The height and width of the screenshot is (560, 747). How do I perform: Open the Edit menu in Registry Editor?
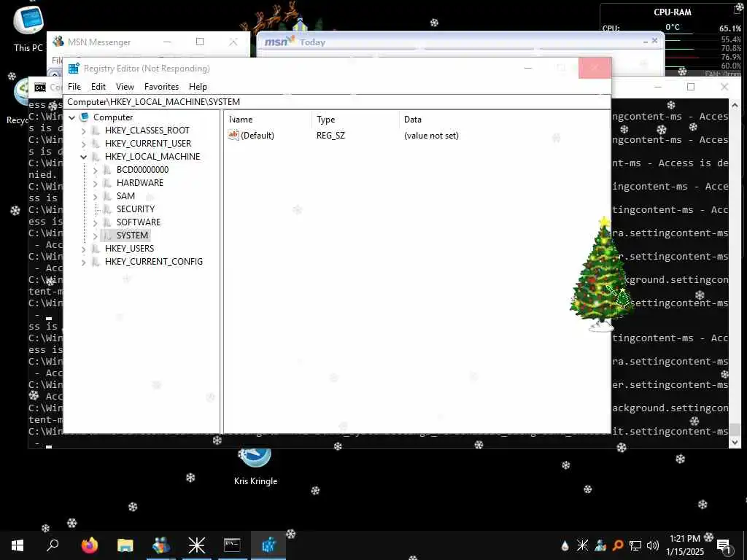(98, 87)
